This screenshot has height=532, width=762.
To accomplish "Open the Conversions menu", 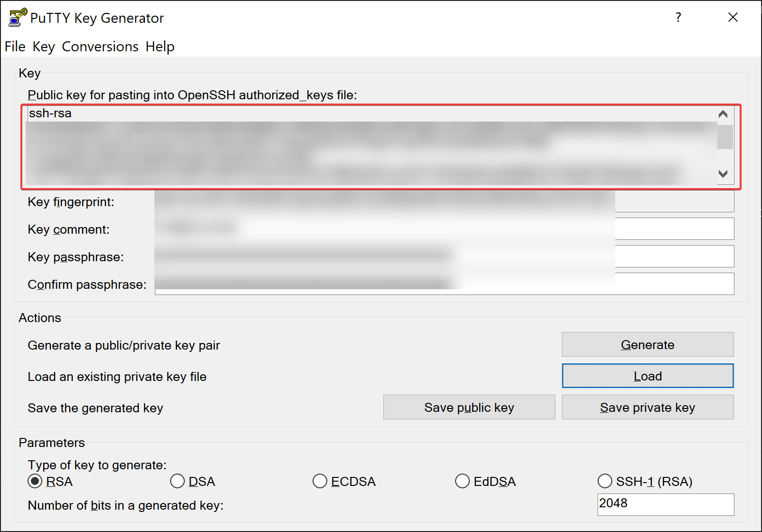I will click(x=100, y=47).
